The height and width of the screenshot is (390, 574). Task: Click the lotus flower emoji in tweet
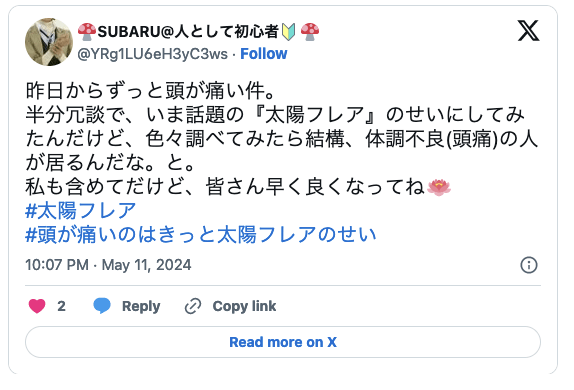439,187
